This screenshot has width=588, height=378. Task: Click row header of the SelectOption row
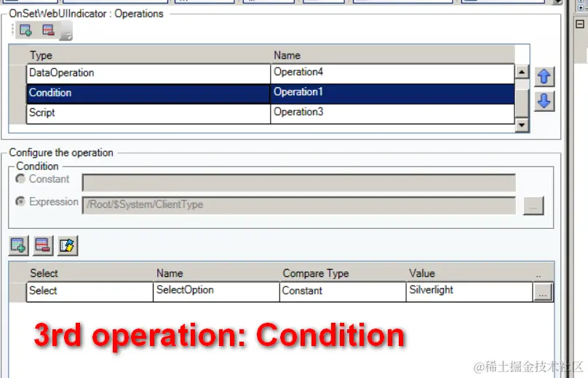tap(17, 291)
